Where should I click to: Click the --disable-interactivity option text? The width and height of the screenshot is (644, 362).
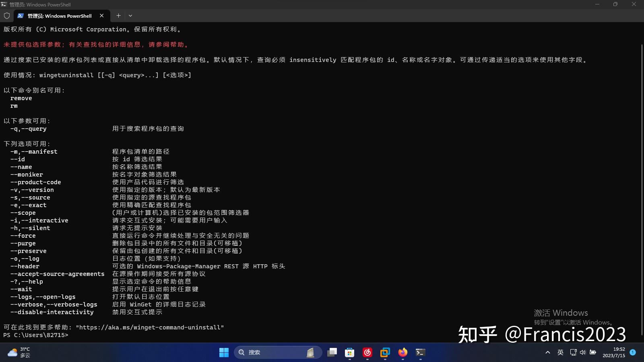(52, 312)
